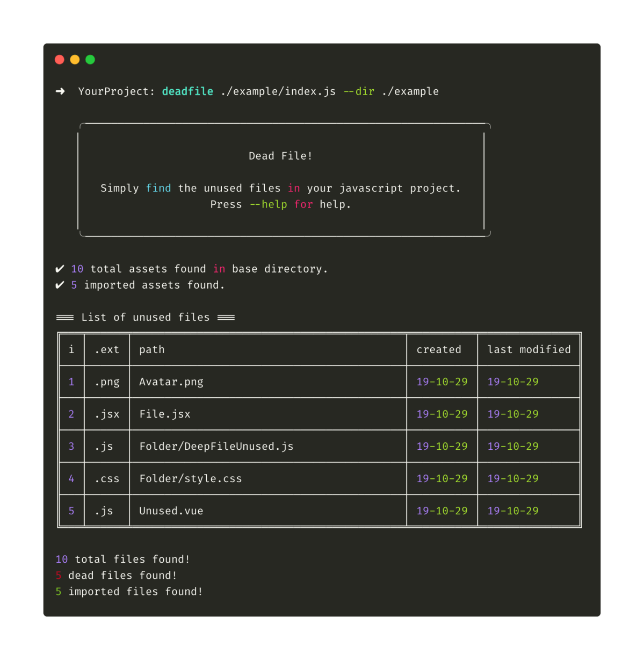Screen dimensions: 644x660
Task: Click the 'File.jsx' path cell
Action: (x=165, y=414)
